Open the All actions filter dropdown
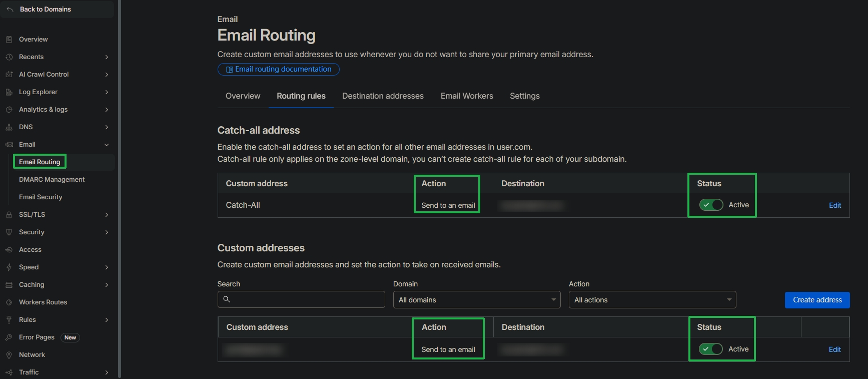Image resolution: width=868 pixels, height=379 pixels. click(652, 300)
